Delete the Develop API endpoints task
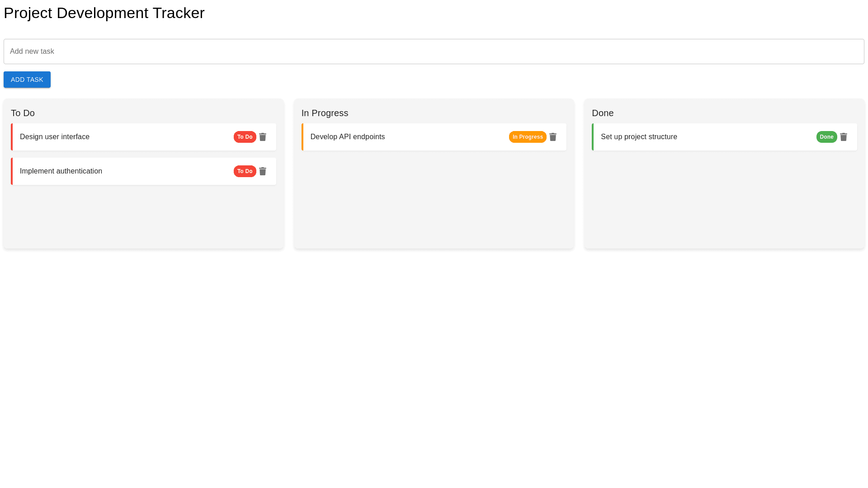Image resolution: width=868 pixels, height=488 pixels. tap(553, 137)
